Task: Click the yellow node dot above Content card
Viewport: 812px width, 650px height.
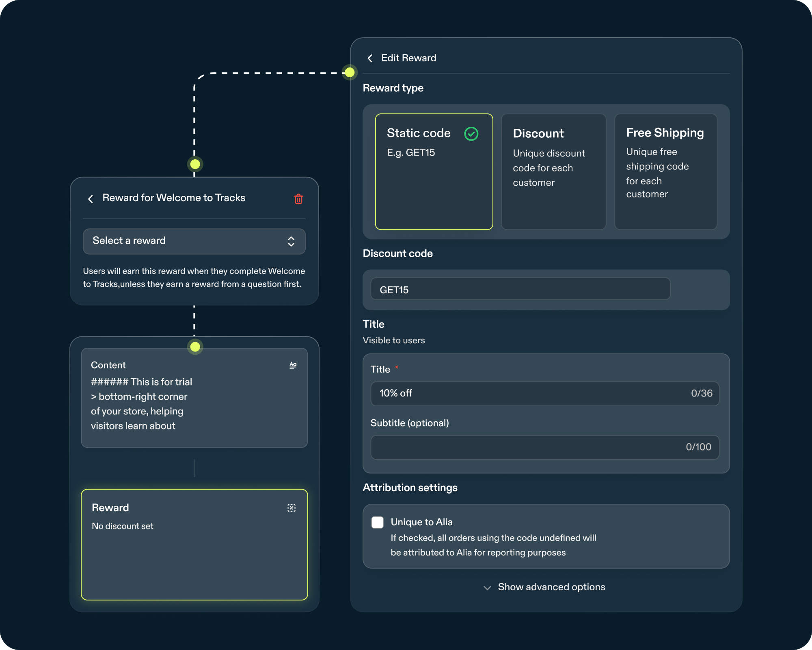Action: coord(195,347)
